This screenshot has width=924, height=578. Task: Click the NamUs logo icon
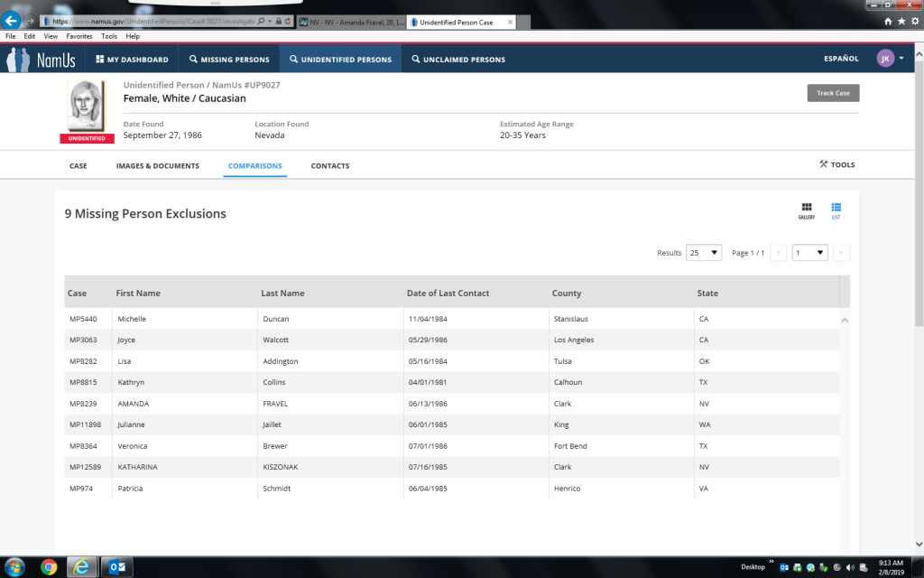(x=18, y=60)
